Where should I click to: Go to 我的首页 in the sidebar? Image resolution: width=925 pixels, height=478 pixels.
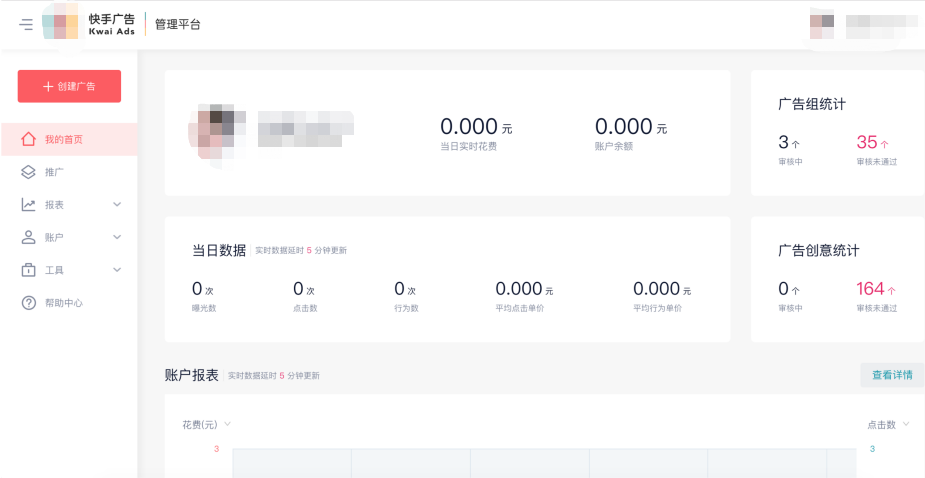(69, 139)
